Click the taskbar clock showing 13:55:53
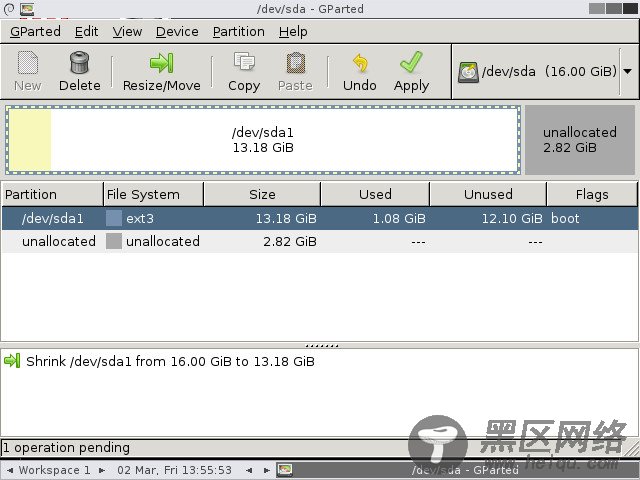The image size is (640, 480). click(174, 470)
